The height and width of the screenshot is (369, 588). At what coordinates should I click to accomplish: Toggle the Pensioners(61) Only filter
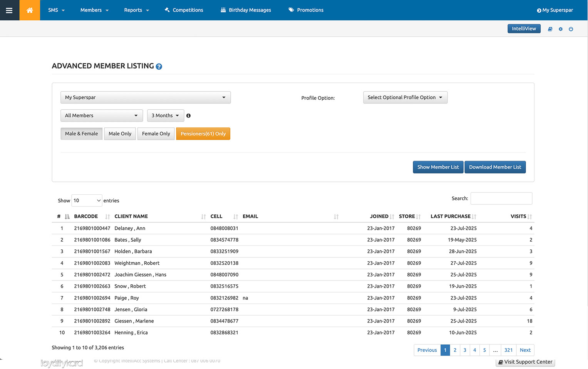tap(203, 134)
